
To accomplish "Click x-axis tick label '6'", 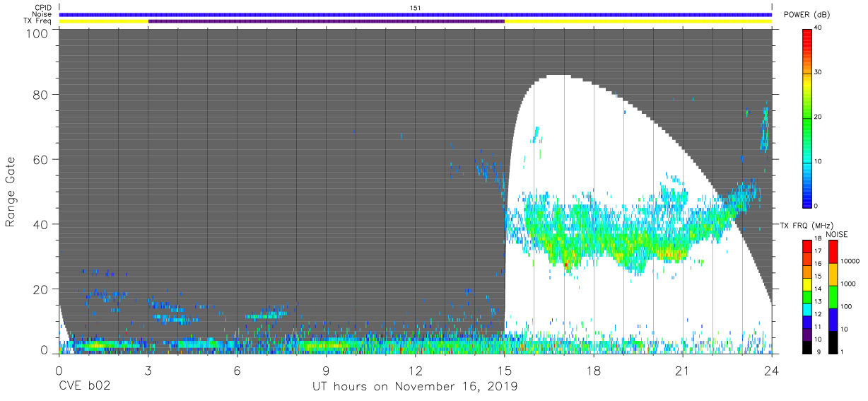I will 237,370.
